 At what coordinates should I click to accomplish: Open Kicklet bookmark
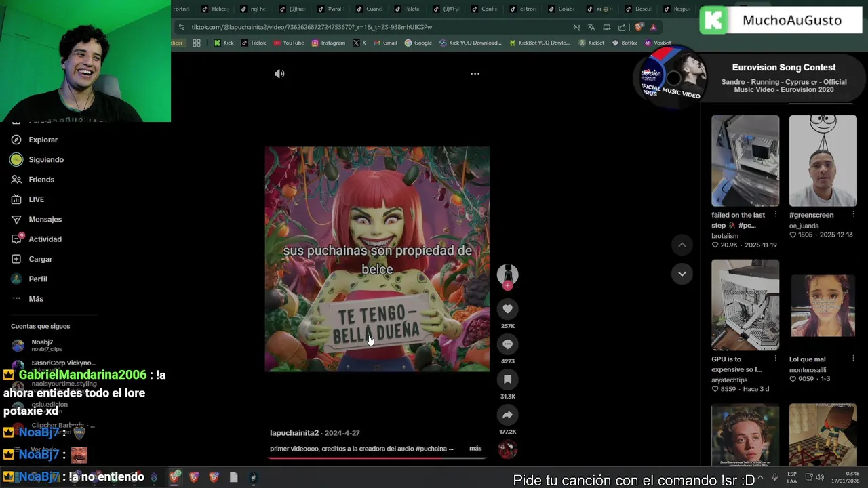[x=591, y=43]
